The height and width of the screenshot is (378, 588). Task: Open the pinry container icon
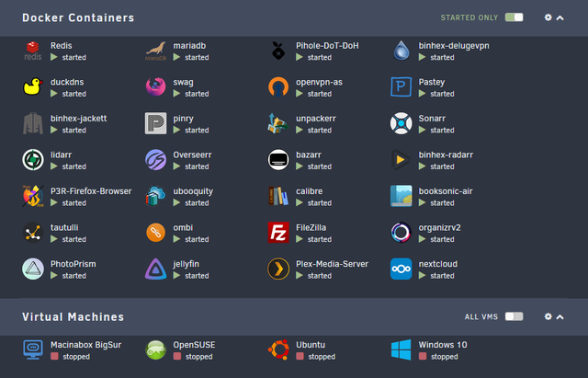155,123
